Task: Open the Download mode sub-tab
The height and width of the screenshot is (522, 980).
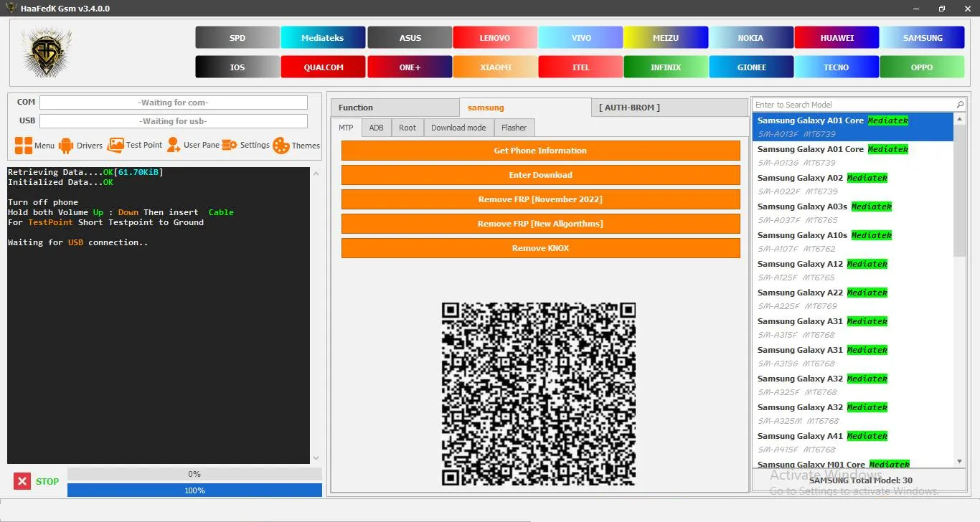Action: coord(458,128)
